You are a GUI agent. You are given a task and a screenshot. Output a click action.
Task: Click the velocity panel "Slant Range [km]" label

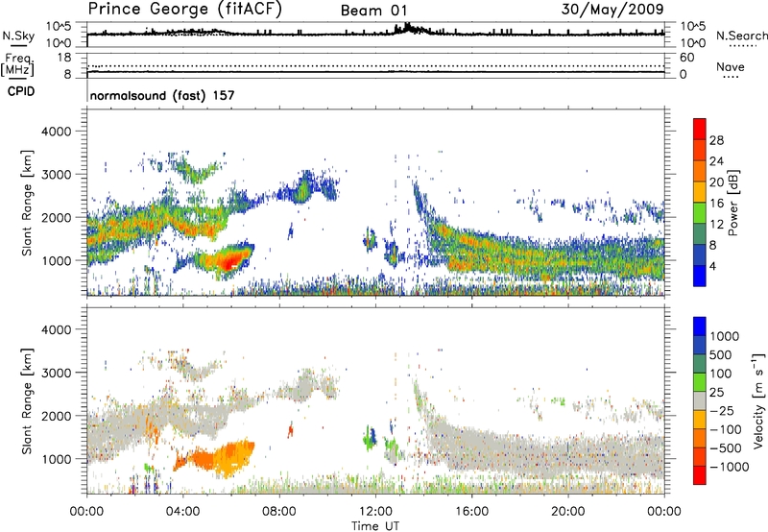pyautogui.click(x=27, y=400)
